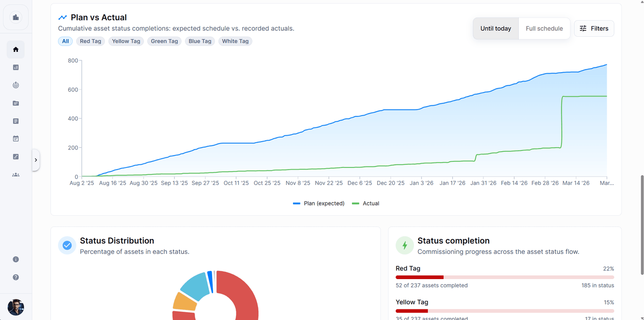Image resolution: width=644 pixels, height=320 pixels.
Task: Click the '52 of 237 assets completed' text
Action: 431,286
